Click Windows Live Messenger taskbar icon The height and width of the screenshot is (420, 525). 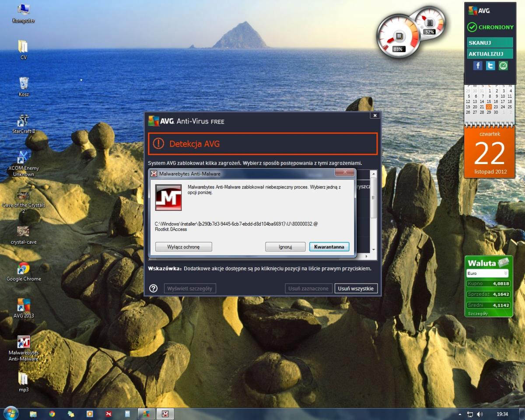tap(71, 413)
